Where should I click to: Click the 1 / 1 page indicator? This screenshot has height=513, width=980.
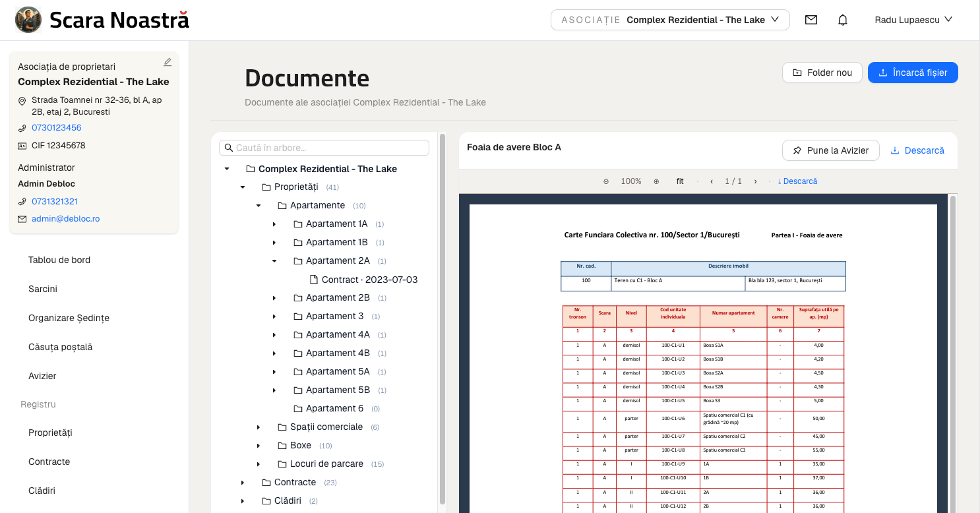point(733,181)
